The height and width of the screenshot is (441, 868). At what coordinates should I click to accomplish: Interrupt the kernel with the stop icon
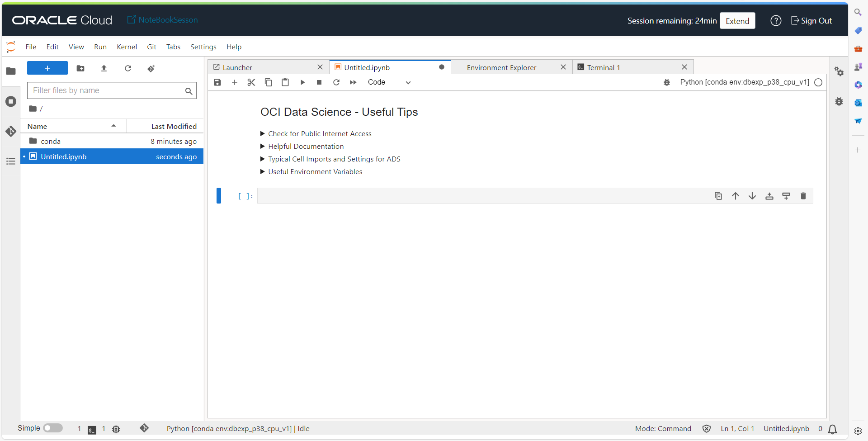point(319,82)
